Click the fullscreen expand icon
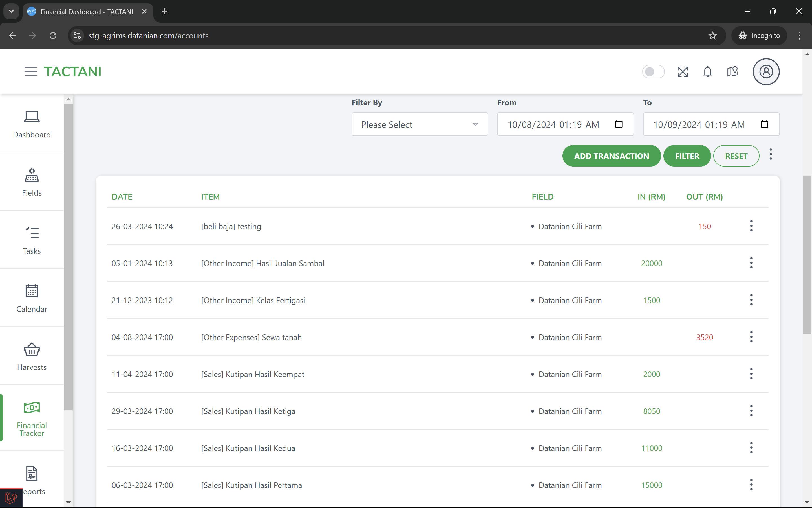 click(x=683, y=72)
